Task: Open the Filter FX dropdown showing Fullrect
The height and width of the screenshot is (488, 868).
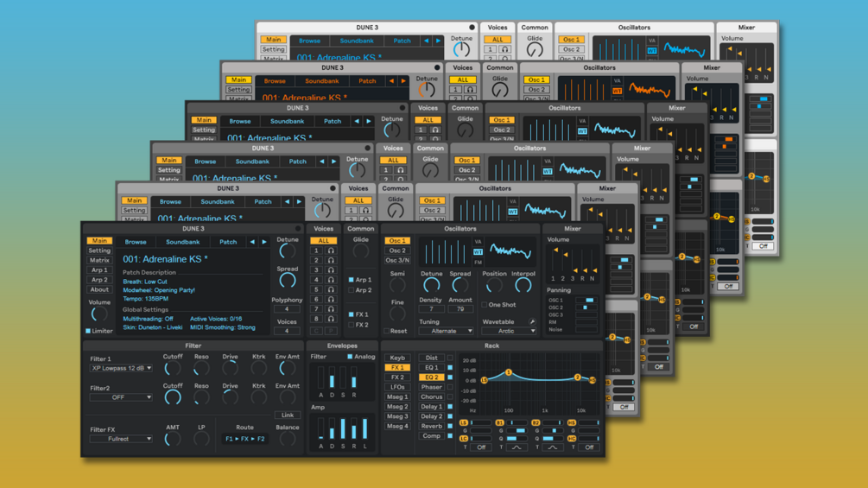Action: click(121, 439)
